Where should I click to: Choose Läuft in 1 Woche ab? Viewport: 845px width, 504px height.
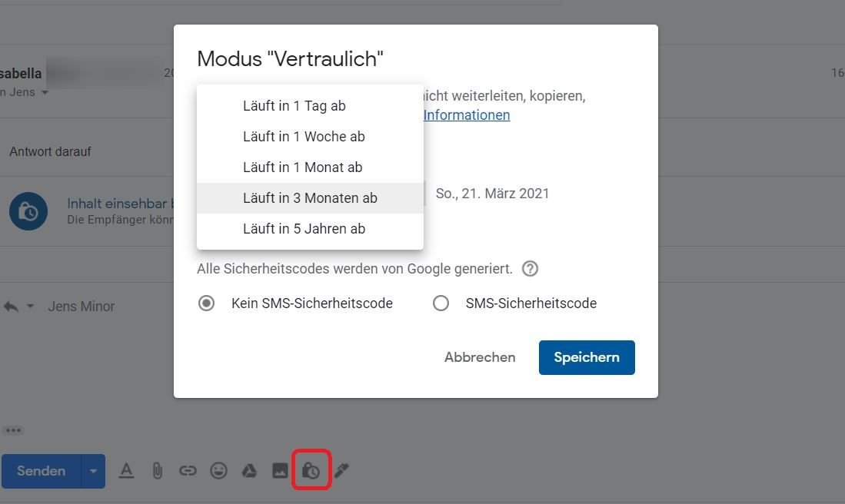[x=304, y=137]
